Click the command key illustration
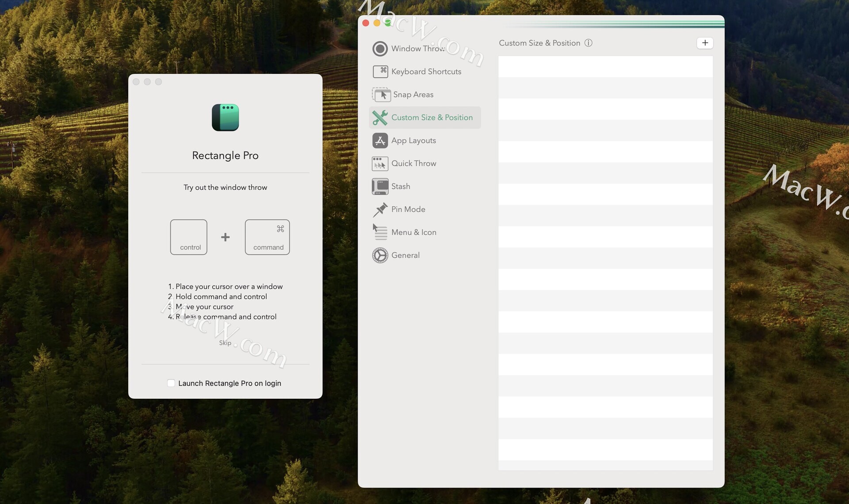The height and width of the screenshot is (504, 849). (x=268, y=237)
